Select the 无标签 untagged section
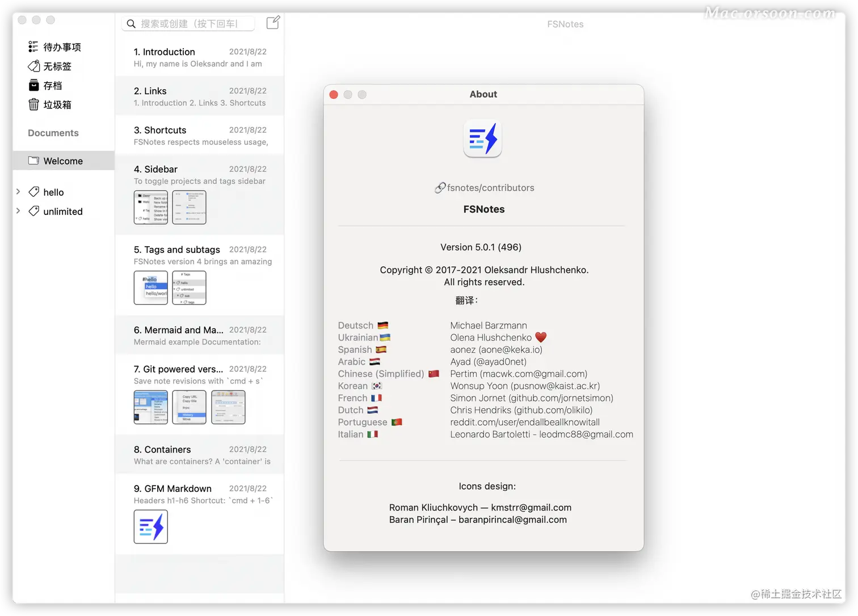 click(x=57, y=66)
